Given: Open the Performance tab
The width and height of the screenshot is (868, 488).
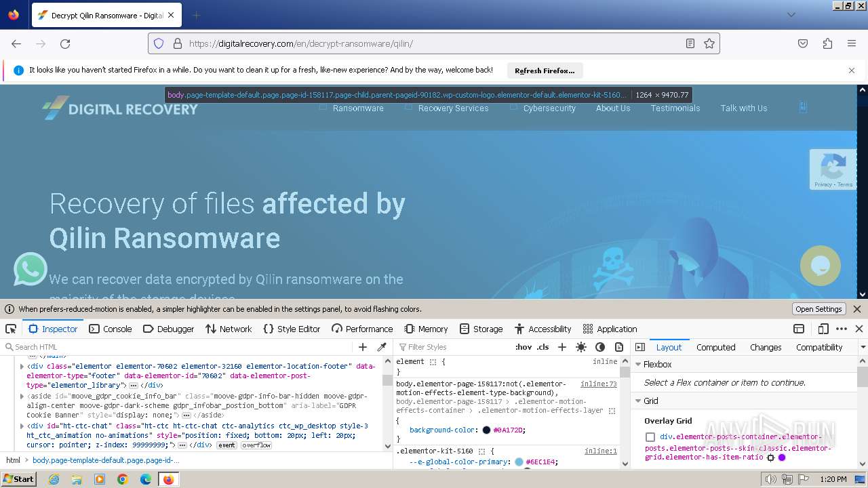Looking at the screenshot, I should 362,329.
